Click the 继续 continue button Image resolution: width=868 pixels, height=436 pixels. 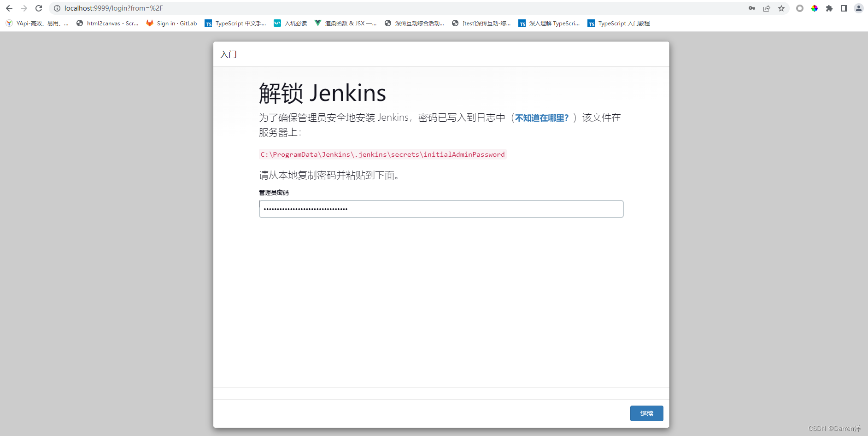pos(646,413)
